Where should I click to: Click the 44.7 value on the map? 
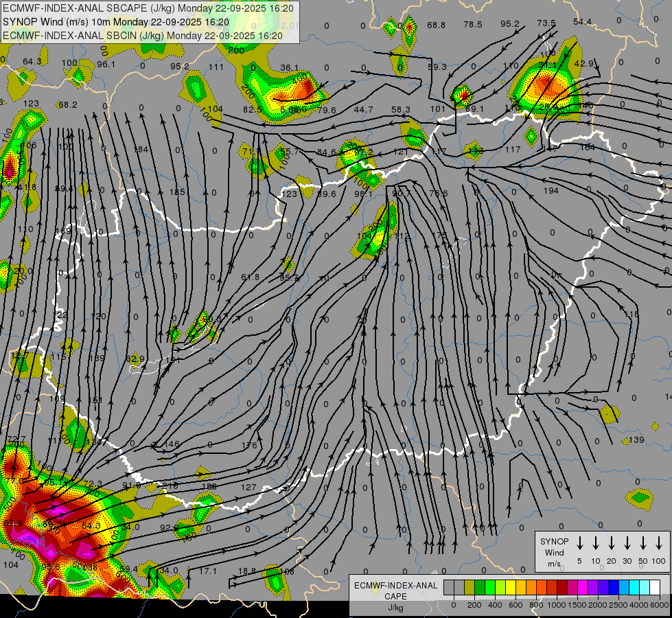[363, 110]
